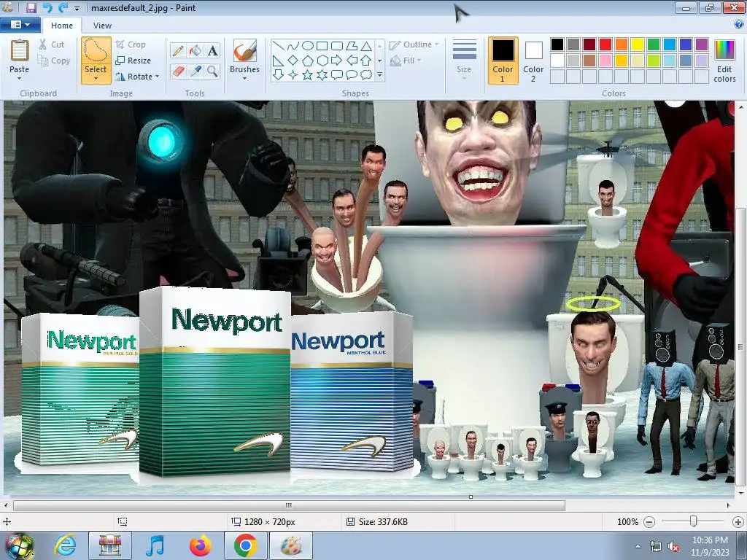747x560 pixels.
Task: Choose the Right arrow shape
Action: click(x=337, y=61)
